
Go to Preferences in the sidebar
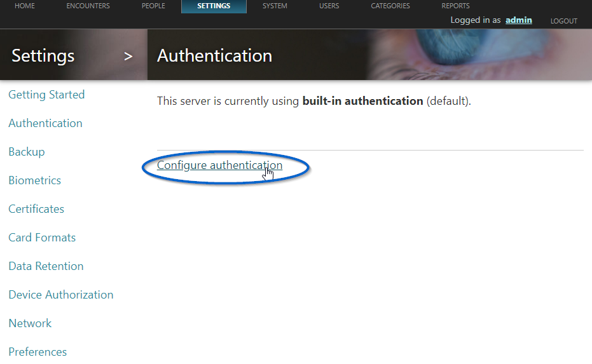coord(38,352)
